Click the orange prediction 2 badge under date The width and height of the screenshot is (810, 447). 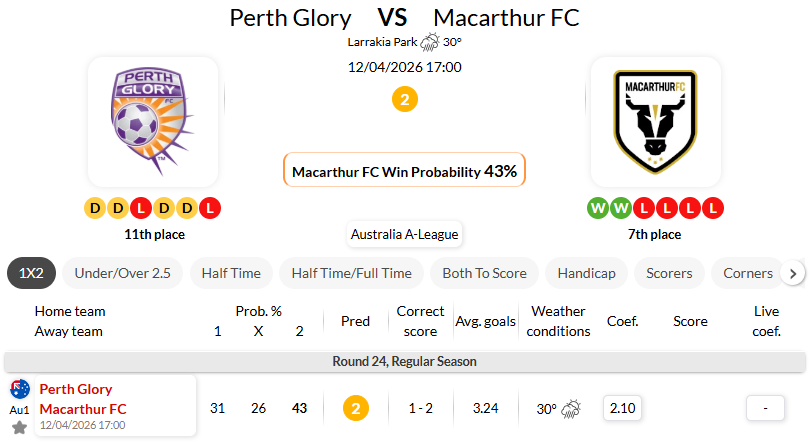tap(404, 100)
